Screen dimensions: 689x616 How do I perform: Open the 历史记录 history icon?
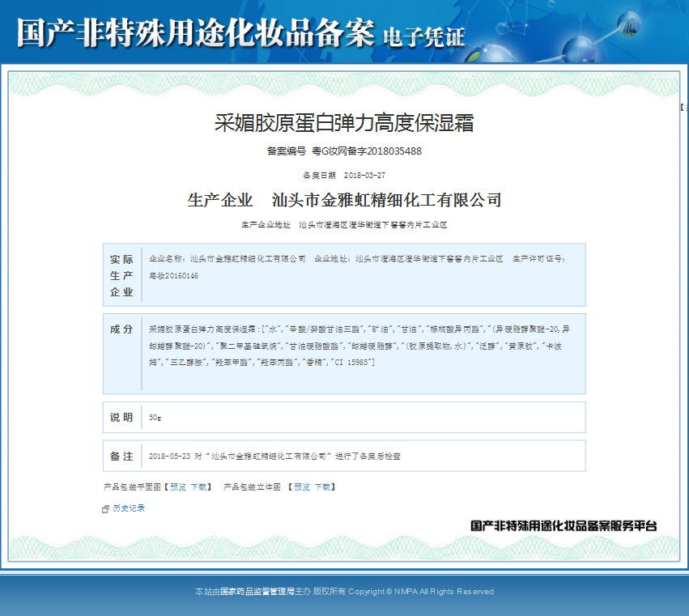(x=105, y=509)
